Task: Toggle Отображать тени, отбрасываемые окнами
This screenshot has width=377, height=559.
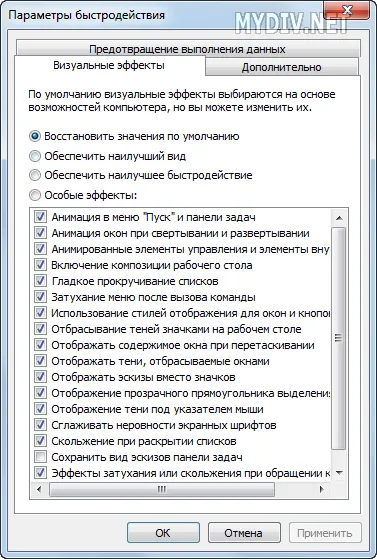Action: point(40,361)
